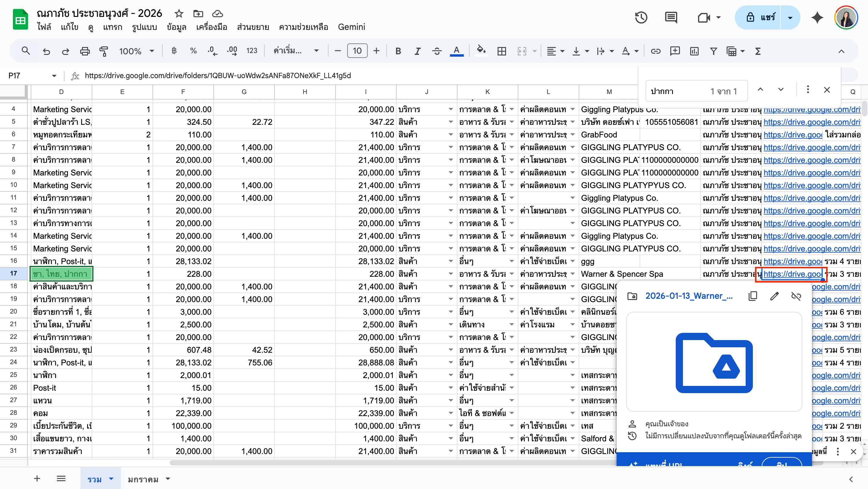
Task: Open the ไฟล์ menu
Action: tap(44, 27)
